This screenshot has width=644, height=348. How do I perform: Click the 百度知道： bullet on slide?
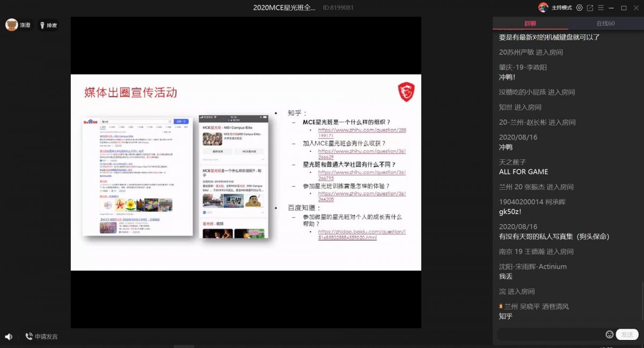point(304,207)
